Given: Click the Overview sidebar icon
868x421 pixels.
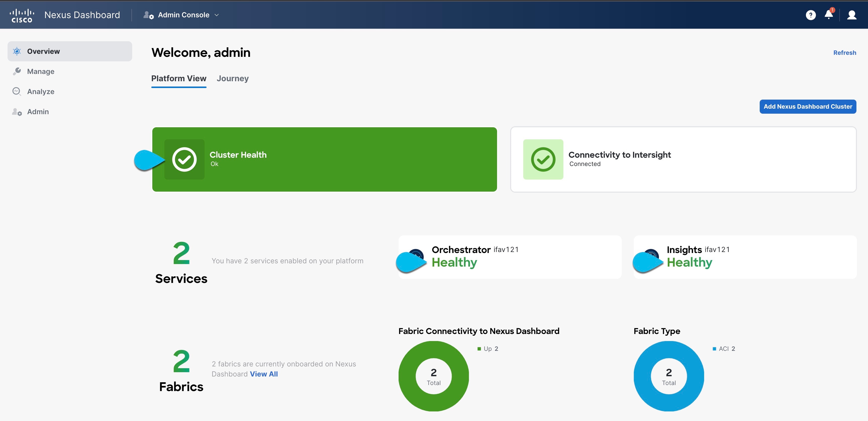Looking at the screenshot, I should click(17, 51).
